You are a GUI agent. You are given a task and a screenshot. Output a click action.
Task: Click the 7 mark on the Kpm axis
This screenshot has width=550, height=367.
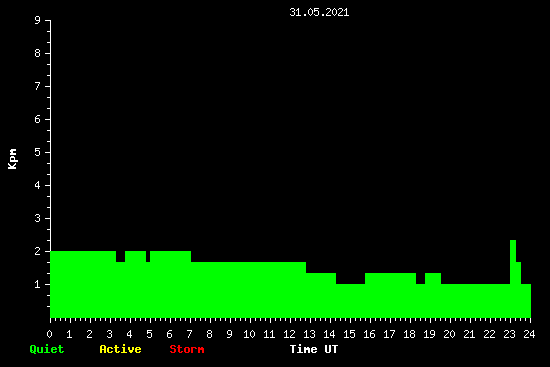tap(38, 86)
